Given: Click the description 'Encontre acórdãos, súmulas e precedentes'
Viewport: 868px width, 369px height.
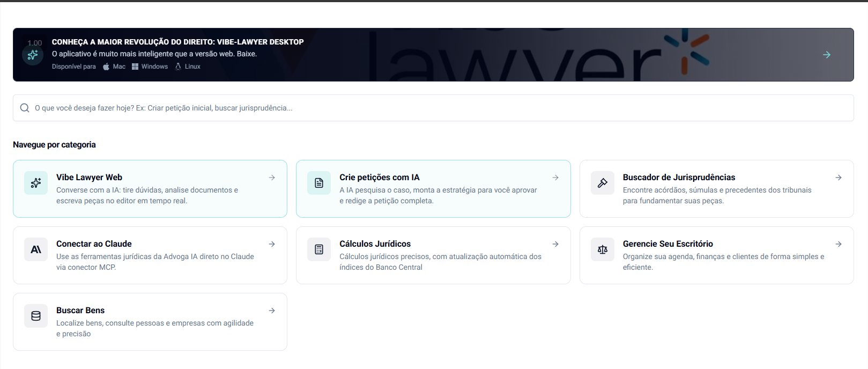Looking at the screenshot, I should (x=717, y=195).
